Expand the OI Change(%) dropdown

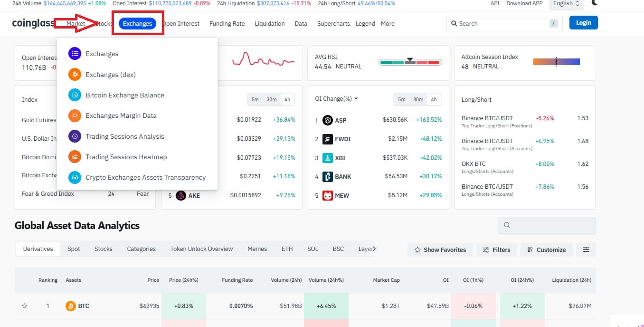(x=336, y=99)
